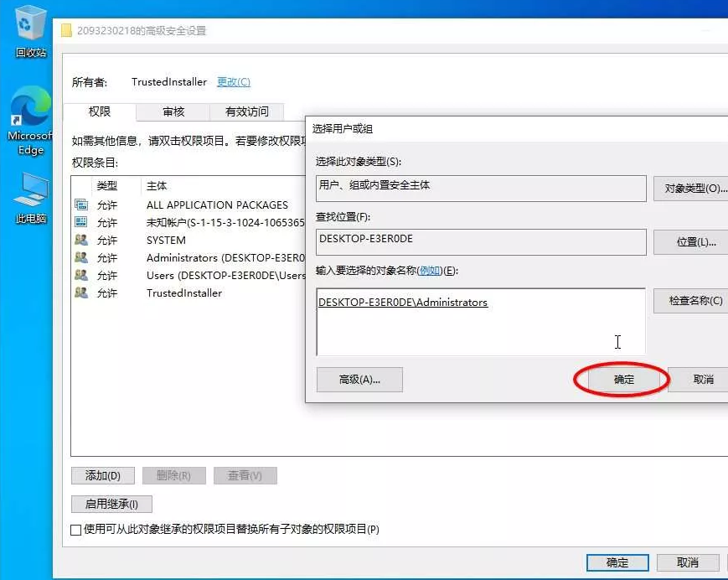The height and width of the screenshot is (580, 728).
Task: Enable replace child object permissions checkbox
Action: (x=76, y=530)
